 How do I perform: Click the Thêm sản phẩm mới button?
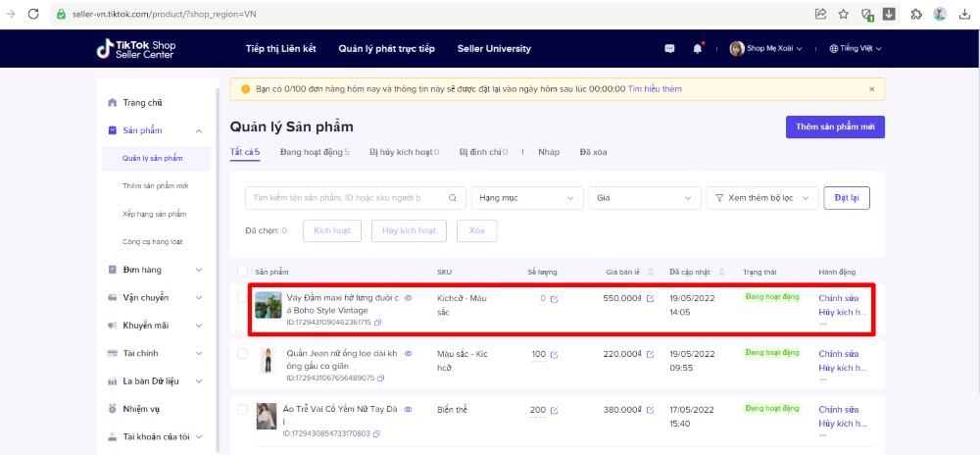click(x=835, y=126)
